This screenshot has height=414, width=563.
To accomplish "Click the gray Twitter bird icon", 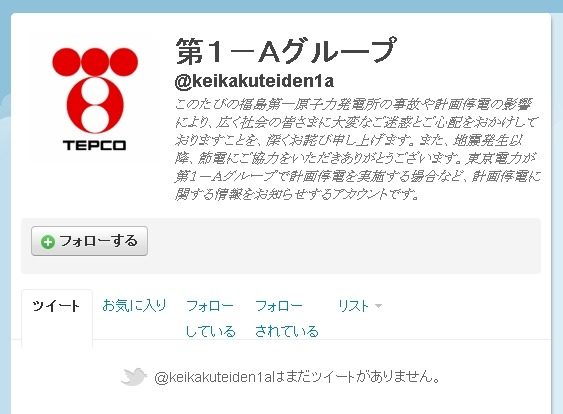I will pyautogui.click(x=134, y=377).
